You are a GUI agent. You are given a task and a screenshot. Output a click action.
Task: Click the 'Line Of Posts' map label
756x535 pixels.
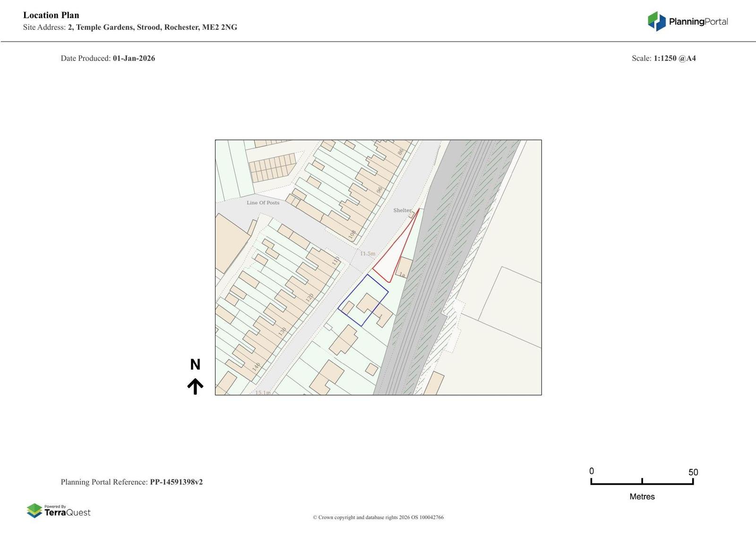coord(263,203)
